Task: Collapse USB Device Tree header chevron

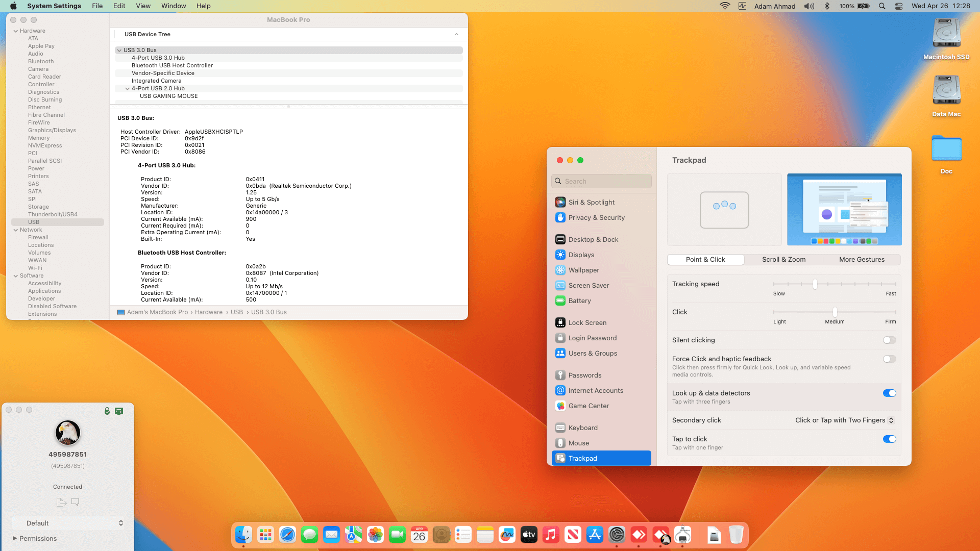Action: [456, 34]
